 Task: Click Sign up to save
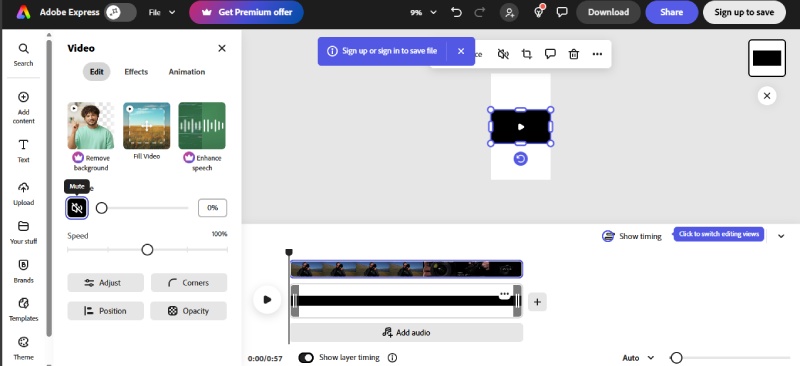[x=744, y=12]
